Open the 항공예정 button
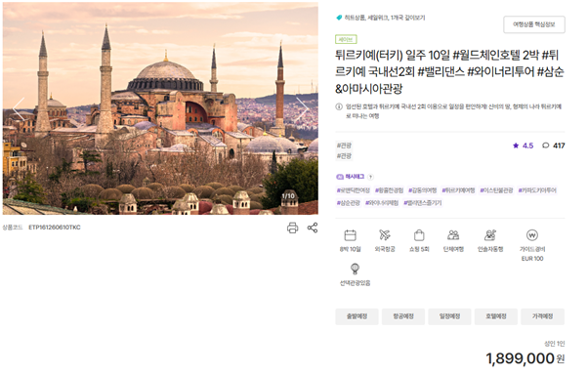The height and width of the screenshot is (374, 588). [x=403, y=316]
